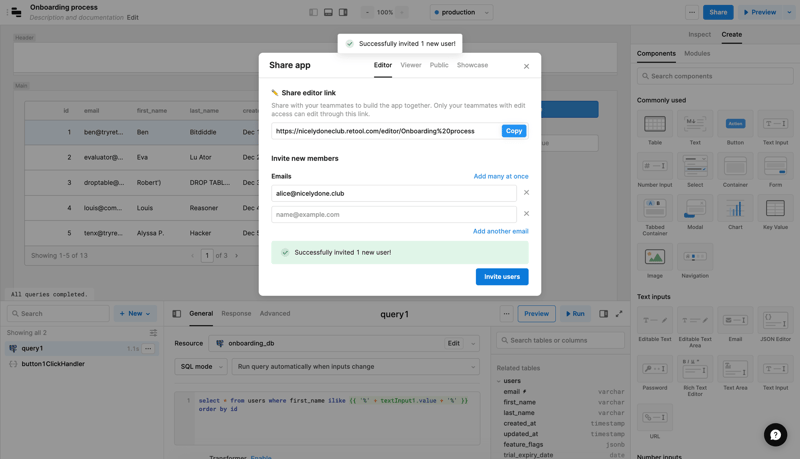
Task: Pick the Modal component icon
Action: pyautogui.click(x=695, y=208)
